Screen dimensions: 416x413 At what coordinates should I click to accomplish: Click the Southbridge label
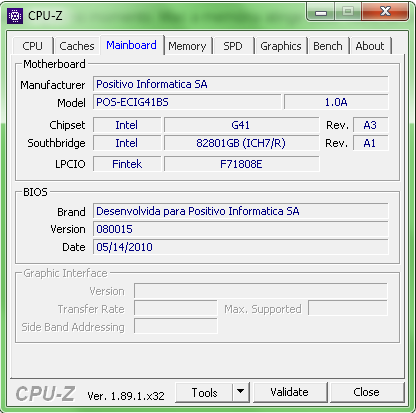56,143
